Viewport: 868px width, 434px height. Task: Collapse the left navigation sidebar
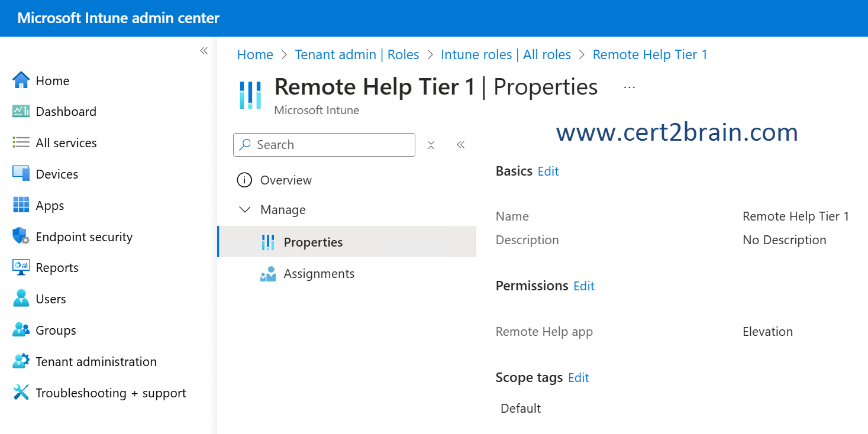(x=204, y=51)
